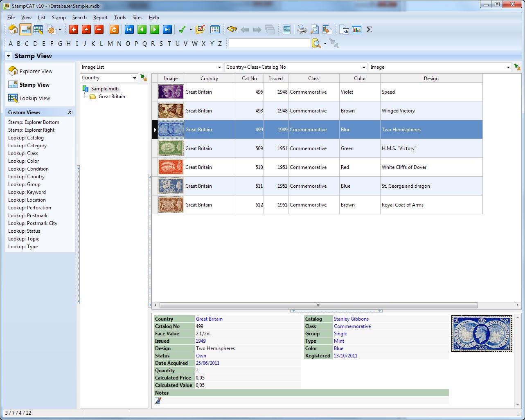Switch to Explorer View in sidebar

[x=36, y=72]
